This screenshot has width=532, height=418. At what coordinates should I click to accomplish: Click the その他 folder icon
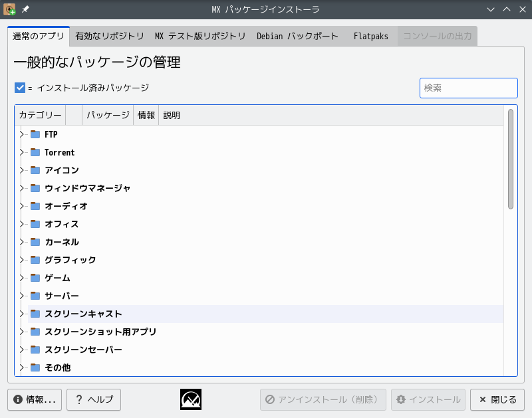[x=35, y=367]
